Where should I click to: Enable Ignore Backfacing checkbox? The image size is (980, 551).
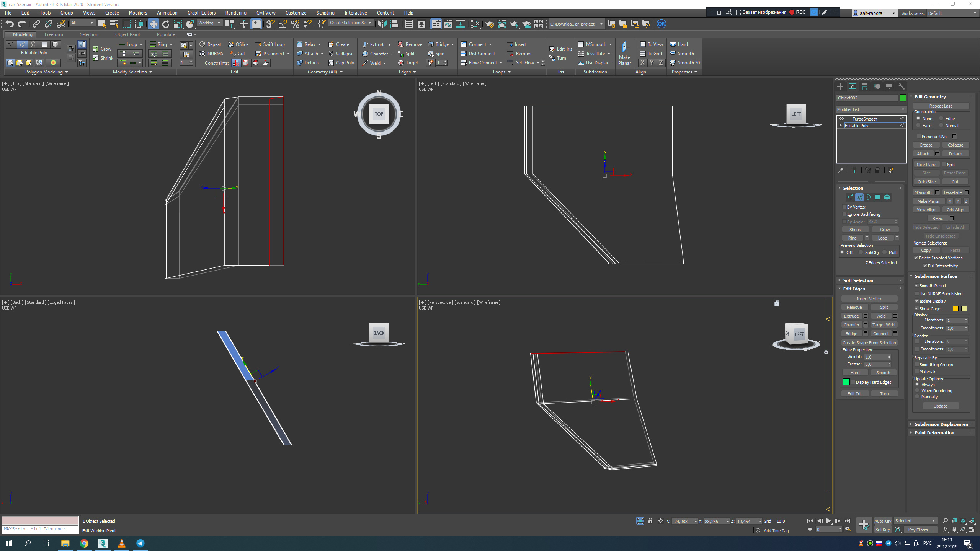844,214
